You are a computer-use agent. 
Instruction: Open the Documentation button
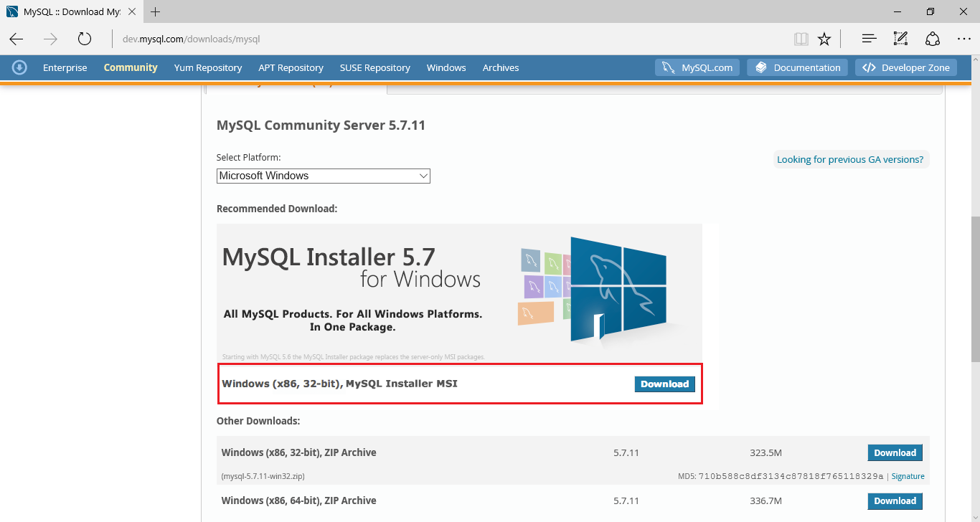(x=797, y=67)
